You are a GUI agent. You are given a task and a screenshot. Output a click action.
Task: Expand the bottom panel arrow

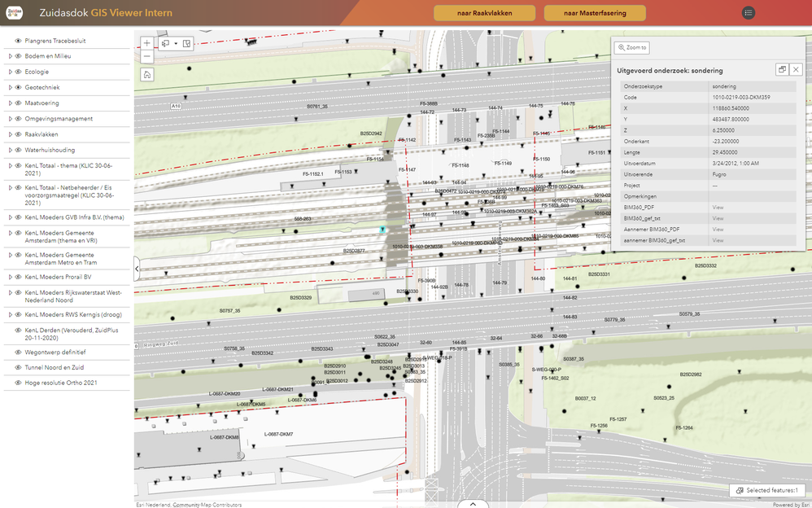tap(473, 503)
